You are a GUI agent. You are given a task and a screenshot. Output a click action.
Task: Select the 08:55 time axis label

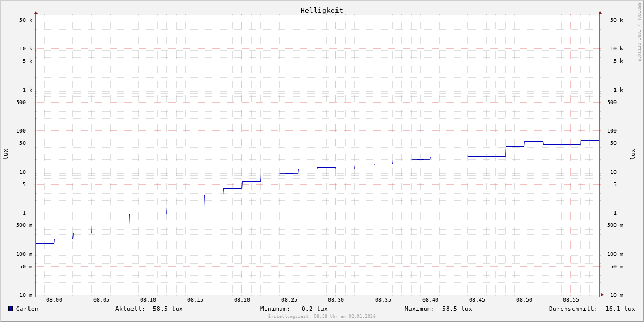[571, 300]
